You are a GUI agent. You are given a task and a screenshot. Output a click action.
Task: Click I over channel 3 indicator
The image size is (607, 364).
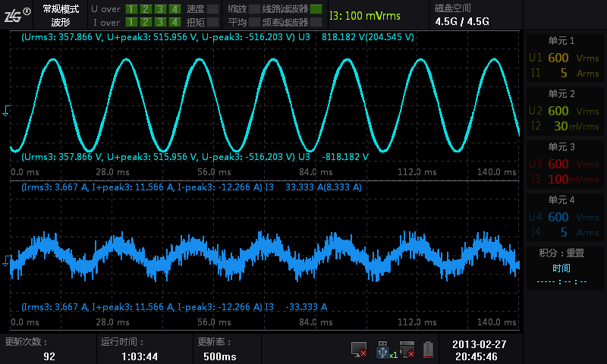coord(160,22)
